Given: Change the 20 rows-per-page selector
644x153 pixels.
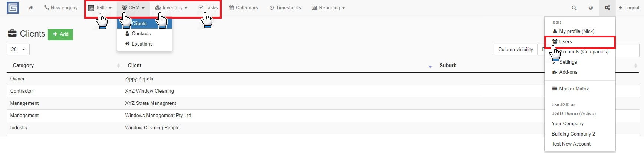Looking at the screenshot, I should [x=18, y=49].
